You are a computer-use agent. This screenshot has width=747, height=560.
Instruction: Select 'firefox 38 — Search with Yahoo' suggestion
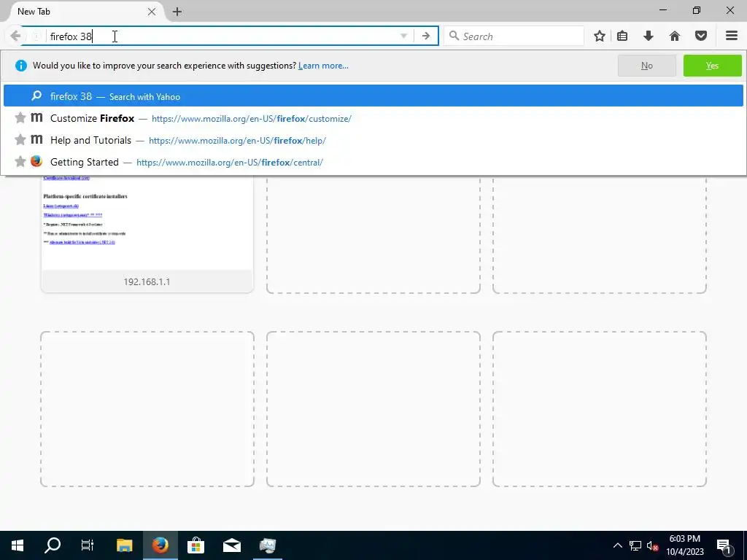tap(373, 96)
